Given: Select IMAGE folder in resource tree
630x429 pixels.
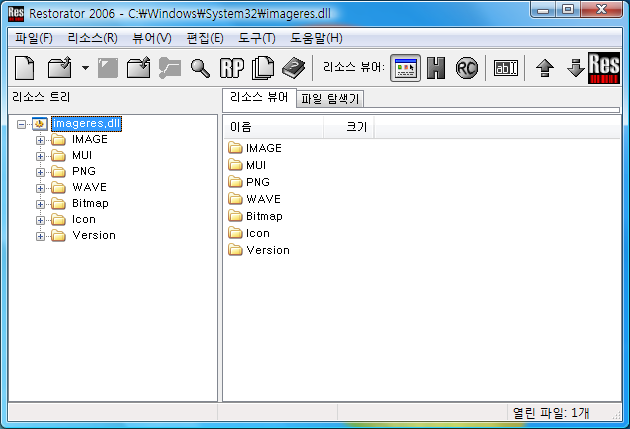Looking at the screenshot, I should pos(90,139).
